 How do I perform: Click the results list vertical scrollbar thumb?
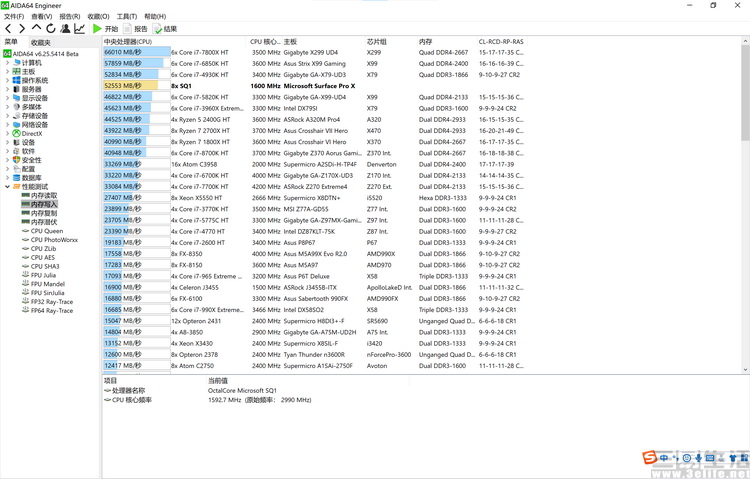click(745, 92)
